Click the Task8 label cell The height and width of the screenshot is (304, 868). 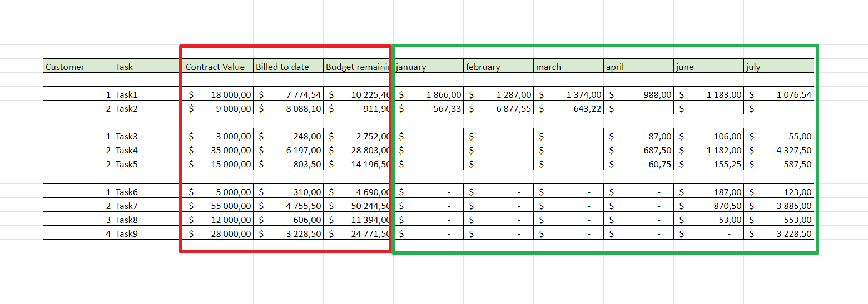tap(148, 219)
